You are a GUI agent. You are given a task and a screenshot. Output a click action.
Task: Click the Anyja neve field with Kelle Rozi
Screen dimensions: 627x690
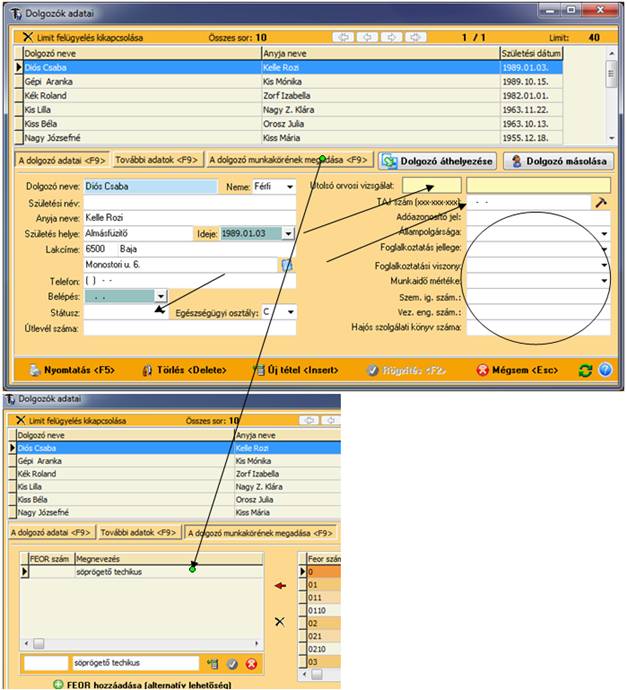pyautogui.click(x=190, y=218)
